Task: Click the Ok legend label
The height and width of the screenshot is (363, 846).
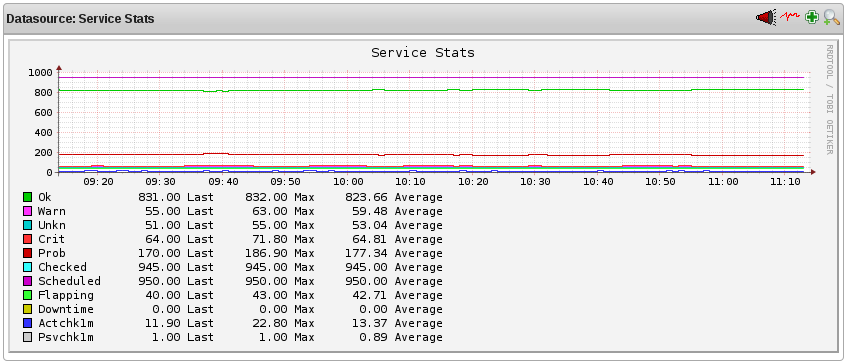Action: click(x=45, y=197)
